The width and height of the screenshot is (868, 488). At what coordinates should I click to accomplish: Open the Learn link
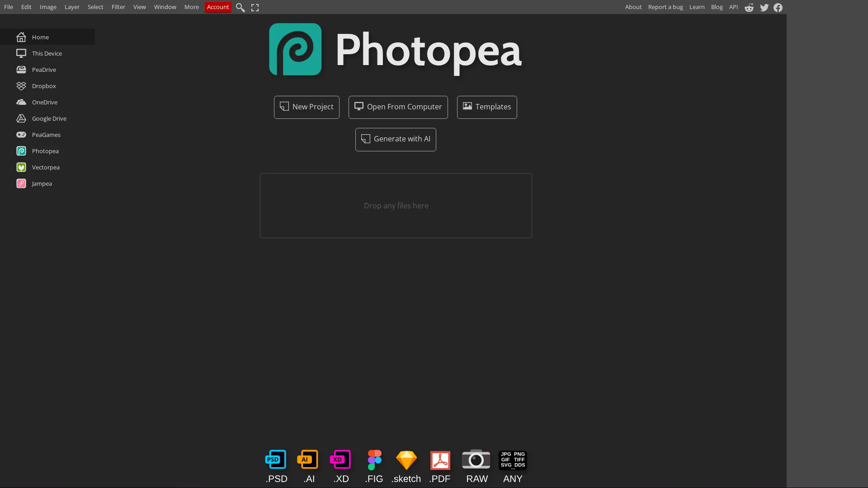(x=697, y=7)
